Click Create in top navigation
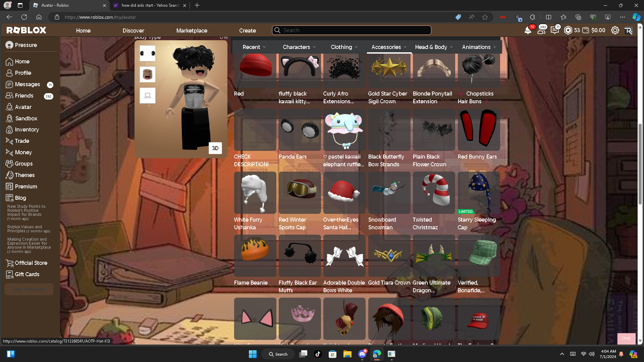Viewport: 644px width, 362px height. [x=248, y=31]
